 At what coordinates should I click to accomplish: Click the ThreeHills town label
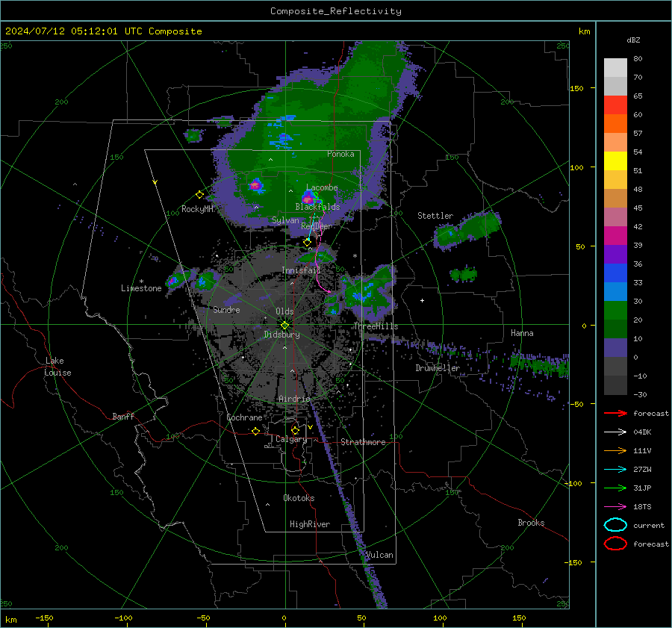point(376,326)
